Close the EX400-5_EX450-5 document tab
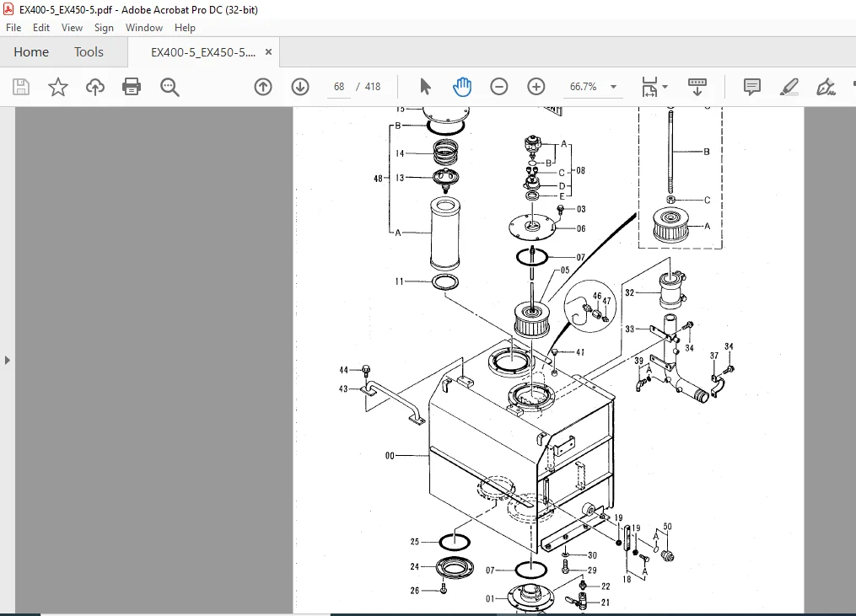The width and height of the screenshot is (856, 616). [268, 52]
